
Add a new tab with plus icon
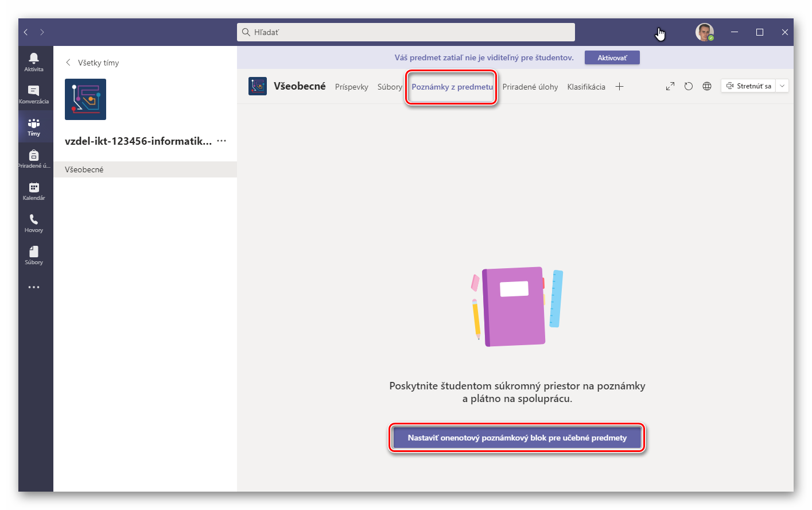click(x=619, y=87)
